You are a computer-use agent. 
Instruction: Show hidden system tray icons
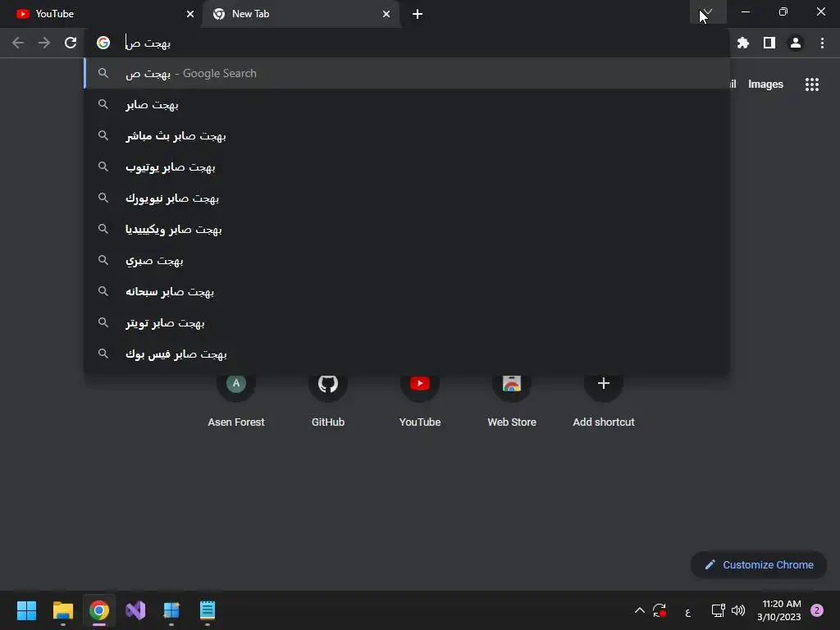click(x=639, y=610)
